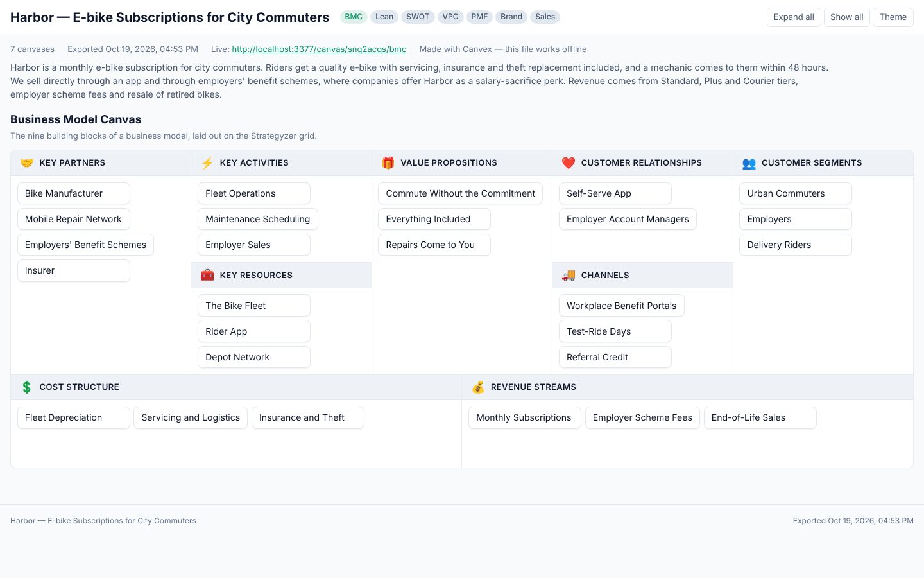Screen dimensions: 924x578
Task: Click the people icon beside Customer Segments
Action: (749, 163)
